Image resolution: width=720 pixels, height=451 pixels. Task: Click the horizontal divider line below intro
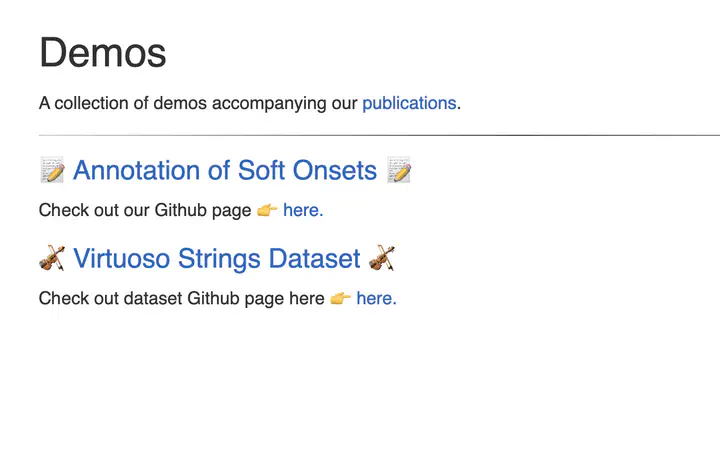[x=378, y=134]
